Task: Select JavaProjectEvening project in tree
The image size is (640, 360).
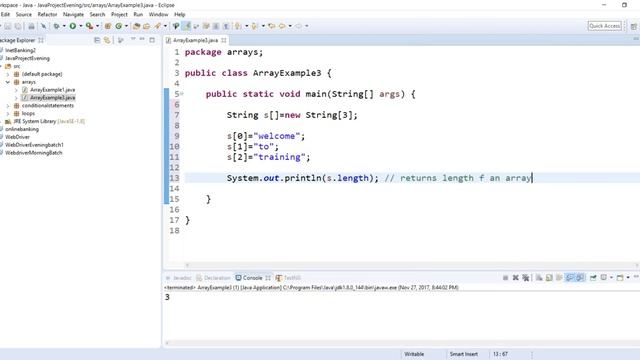Action: click(27, 58)
